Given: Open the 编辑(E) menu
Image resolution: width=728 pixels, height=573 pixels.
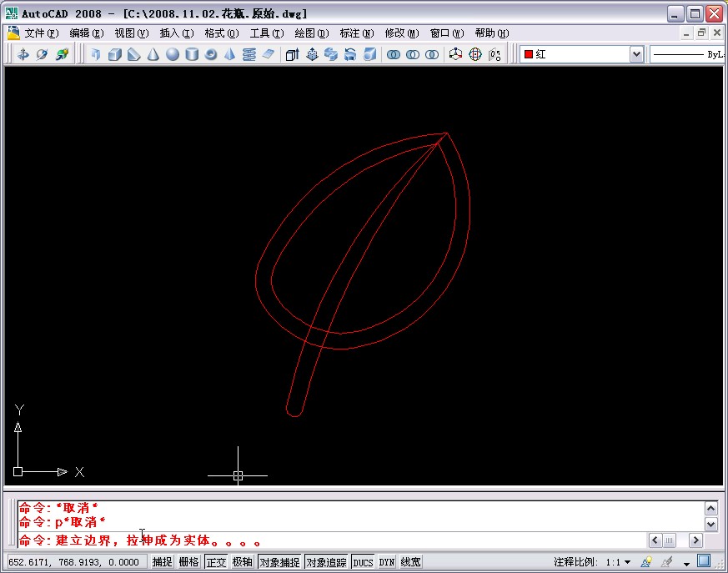Looking at the screenshot, I should (87, 33).
